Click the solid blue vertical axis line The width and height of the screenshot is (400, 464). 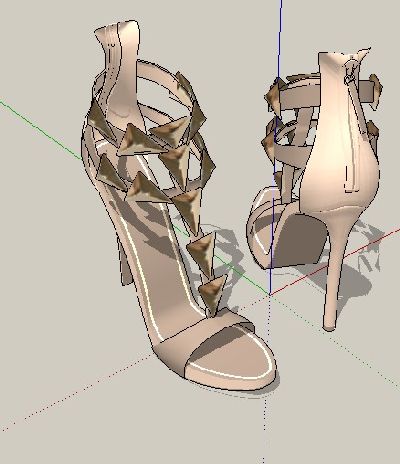point(275,147)
